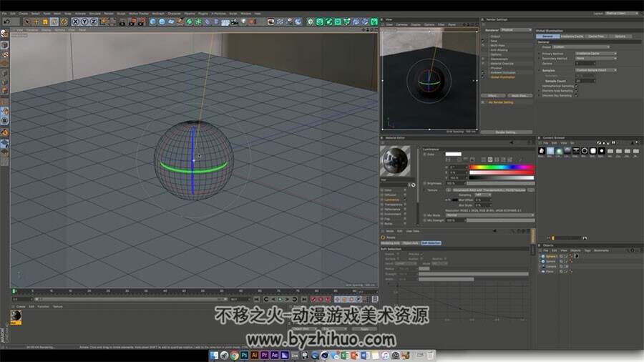644x362 pixels.
Task: Click the material preview sphere in the Material Editor
Action: click(395, 161)
